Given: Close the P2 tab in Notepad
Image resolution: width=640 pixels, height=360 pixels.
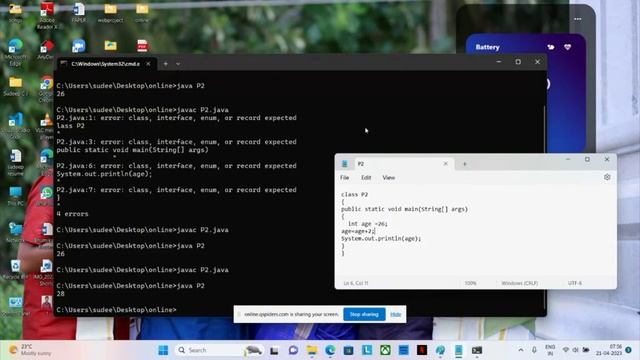Looking at the screenshot, I should (x=445, y=164).
